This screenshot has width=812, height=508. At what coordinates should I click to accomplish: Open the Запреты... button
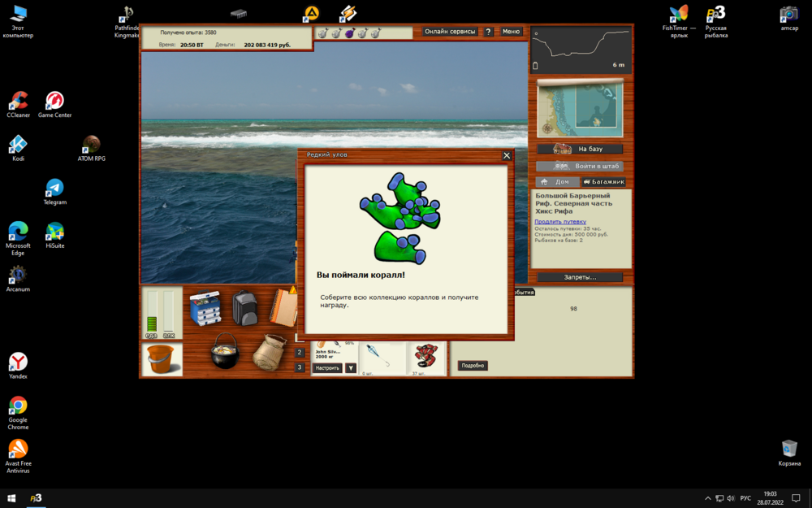coord(580,277)
